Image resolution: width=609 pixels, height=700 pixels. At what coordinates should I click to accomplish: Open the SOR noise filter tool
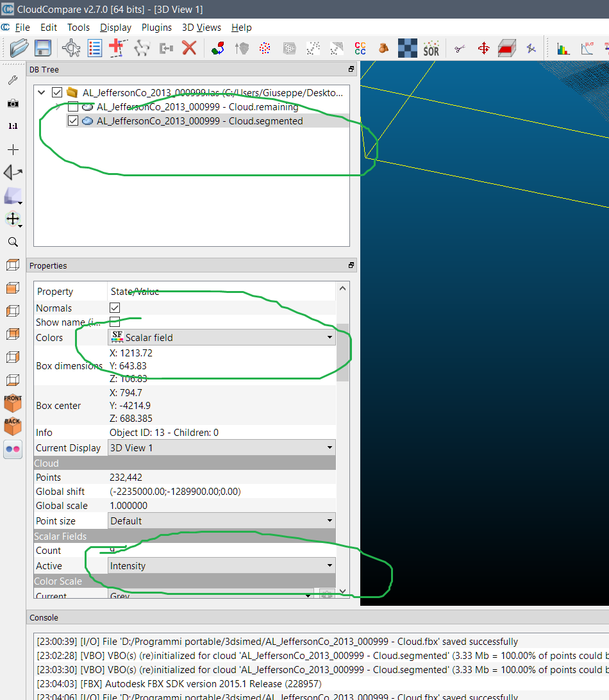click(431, 48)
